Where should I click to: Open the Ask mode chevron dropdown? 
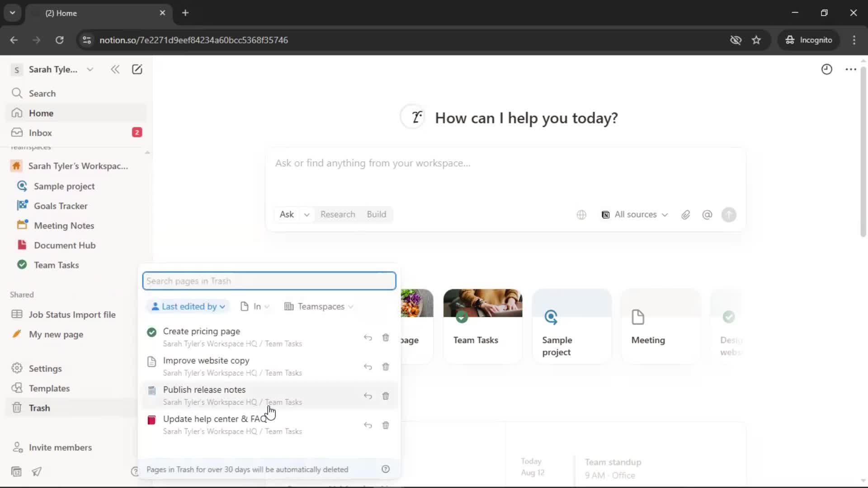[x=307, y=215]
